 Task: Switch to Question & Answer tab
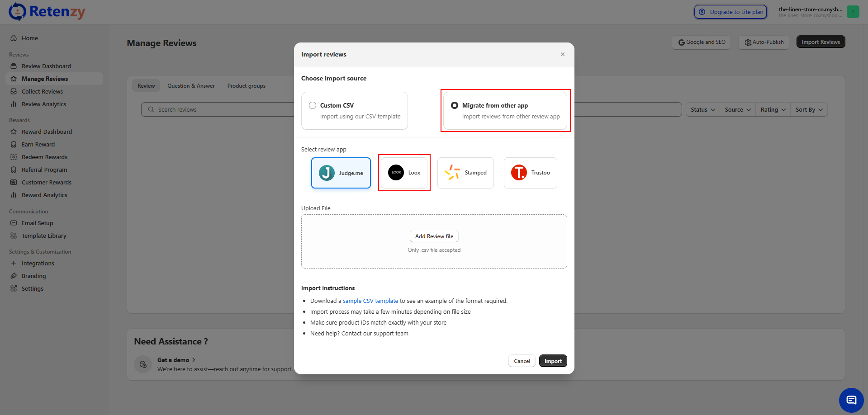(x=191, y=86)
